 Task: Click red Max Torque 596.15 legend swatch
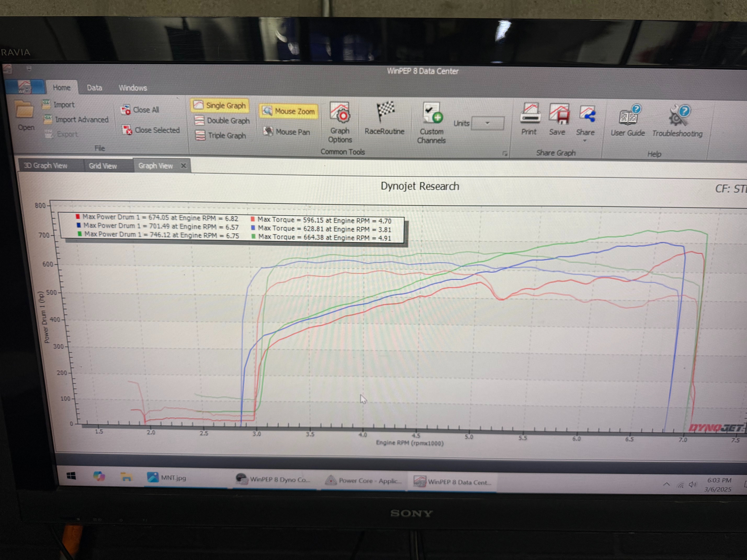[253, 219]
